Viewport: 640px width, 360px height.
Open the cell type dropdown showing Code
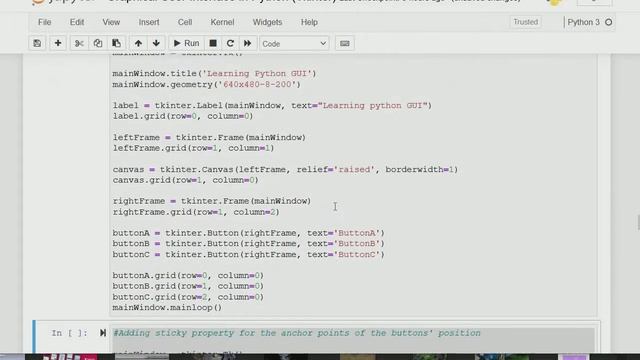point(294,43)
